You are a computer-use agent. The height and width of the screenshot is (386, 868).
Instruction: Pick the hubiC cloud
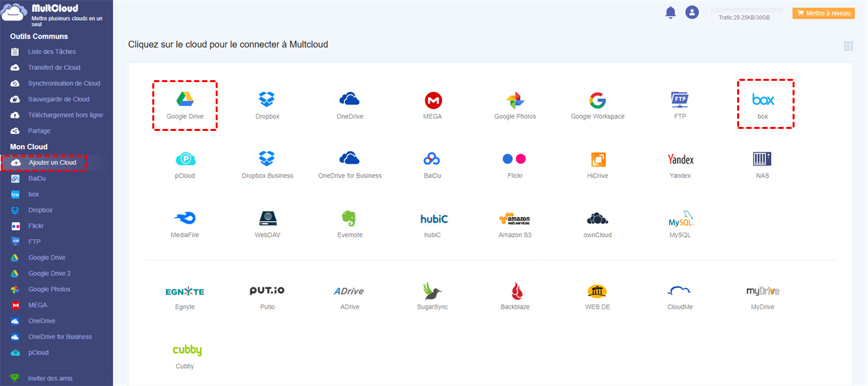(x=433, y=224)
